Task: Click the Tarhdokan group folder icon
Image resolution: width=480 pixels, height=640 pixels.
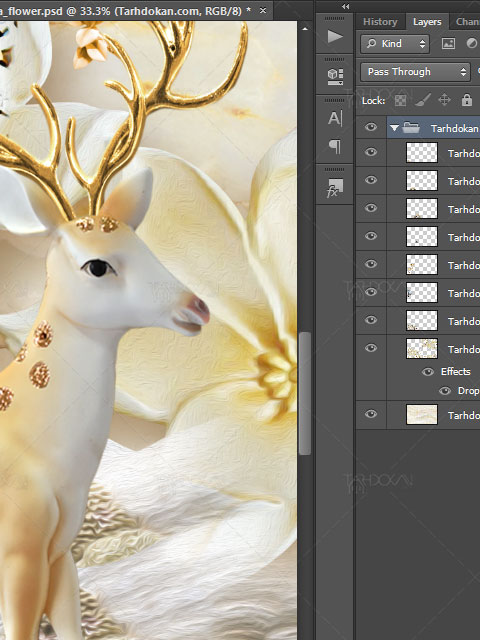Action: coord(411,128)
